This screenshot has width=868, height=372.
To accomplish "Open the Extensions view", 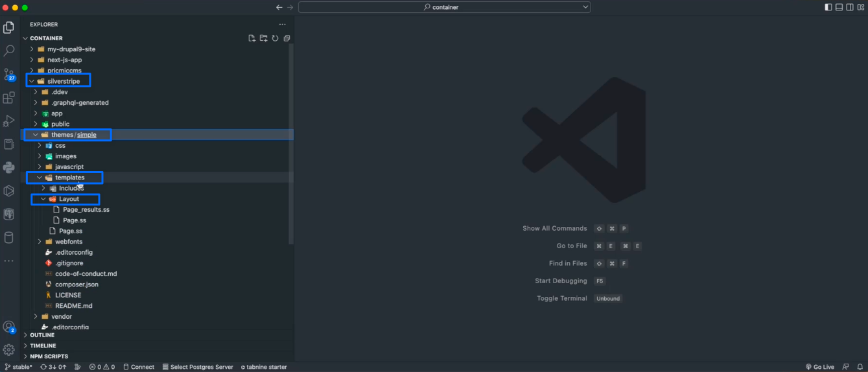I will click(x=9, y=98).
